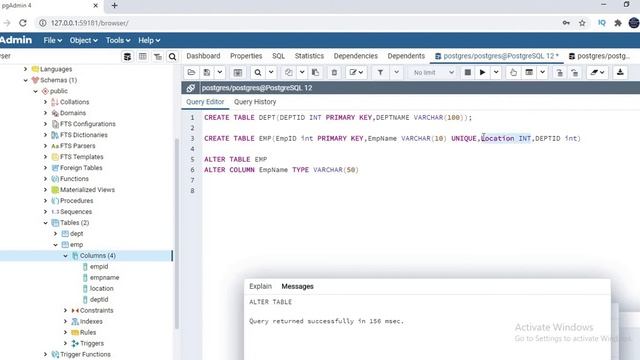Image resolution: width=640 pixels, height=360 pixels.
Task: Click the object browser tree vertical scrollbar
Action: [177, 233]
